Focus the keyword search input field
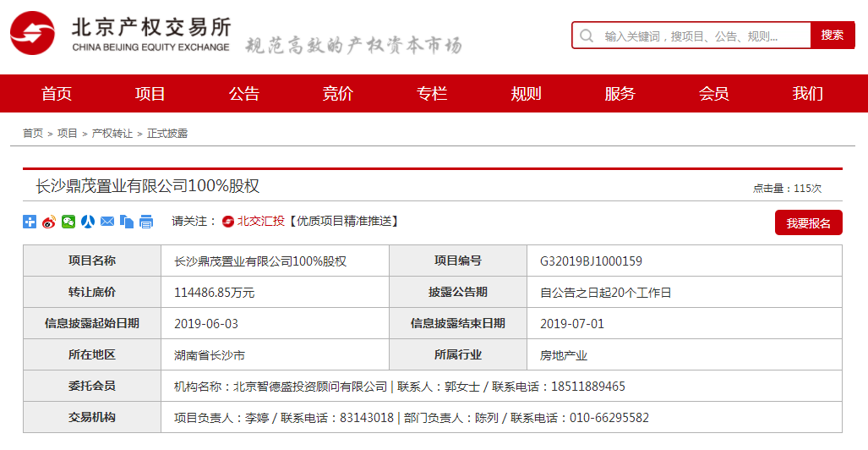The width and height of the screenshot is (868, 450). [x=701, y=36]
